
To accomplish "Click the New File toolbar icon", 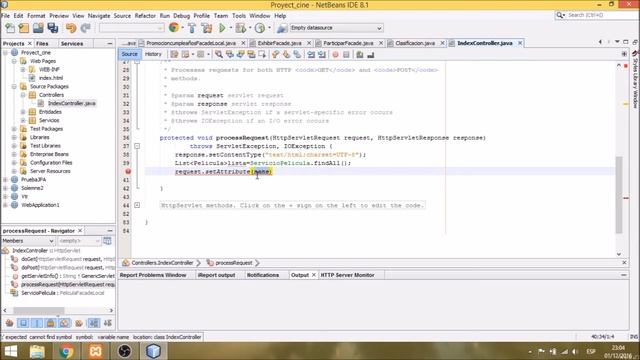I will (x=10, y=28).
